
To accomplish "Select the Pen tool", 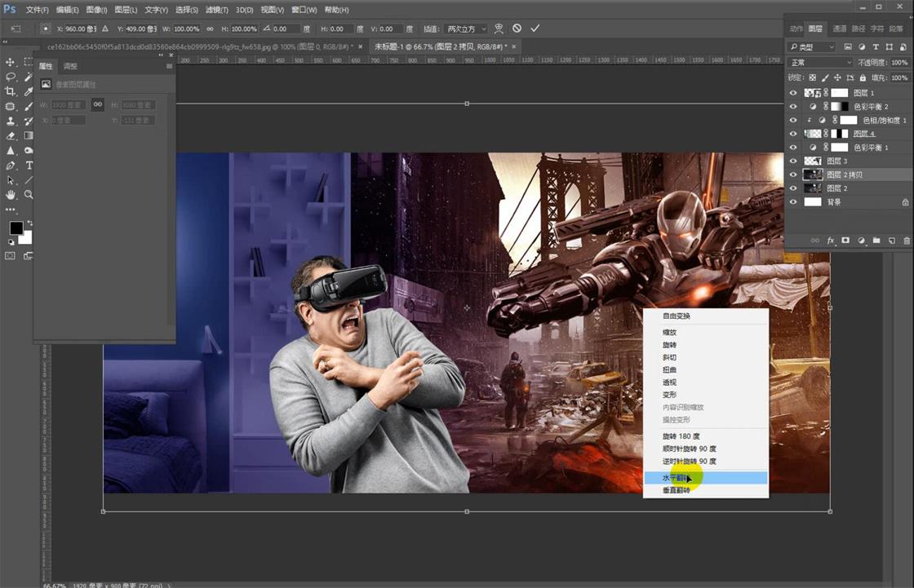I will point(11,166).
